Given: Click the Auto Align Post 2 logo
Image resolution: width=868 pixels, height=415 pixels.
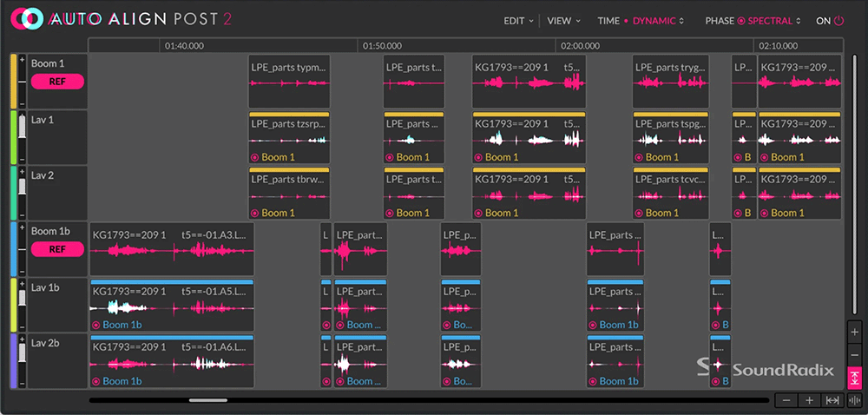Looking at the screenshot, I should click(x=120, y=19).
